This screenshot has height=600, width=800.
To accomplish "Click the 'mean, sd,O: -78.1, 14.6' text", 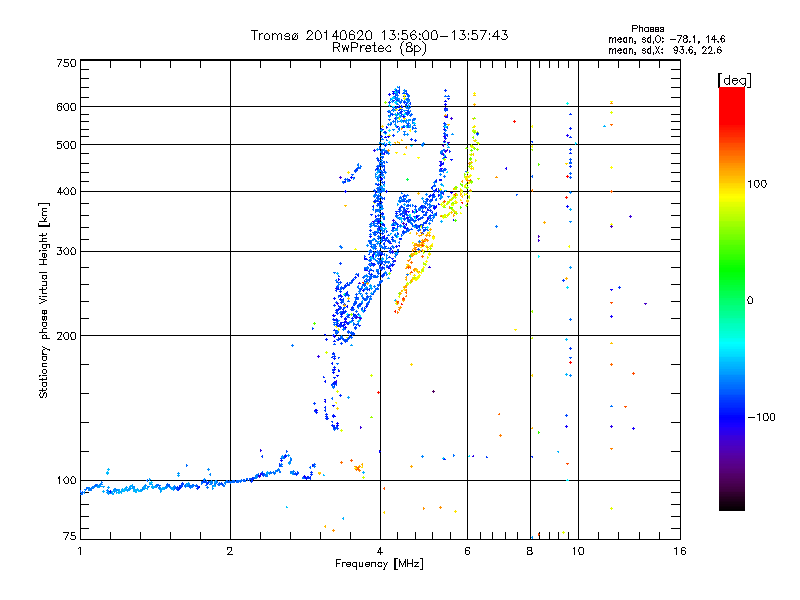I will pos(666,39).
